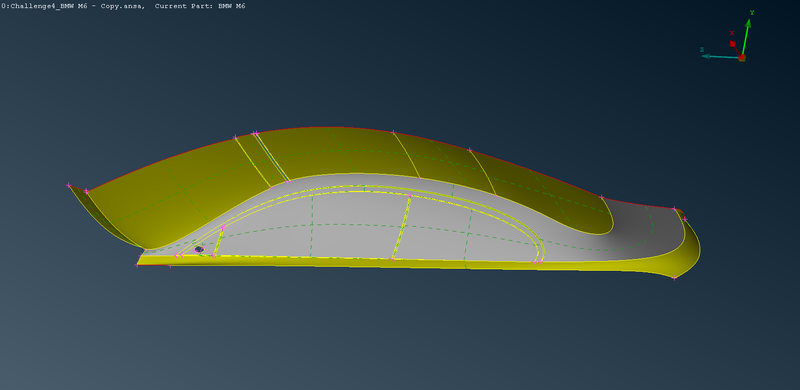This screenshot has height=390, width=800.
Task: Pick the magenta point at bottom-right flap tip
Action: pos(674,278)
